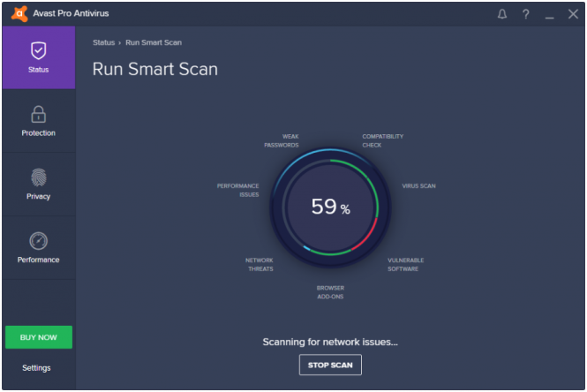Click the Network Threats label
Screen dimensions: 587x392
click(260, 264)
